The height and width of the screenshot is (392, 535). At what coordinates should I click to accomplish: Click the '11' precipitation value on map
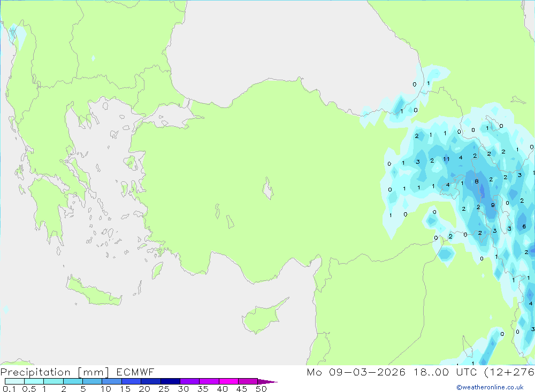pos(446,159)
